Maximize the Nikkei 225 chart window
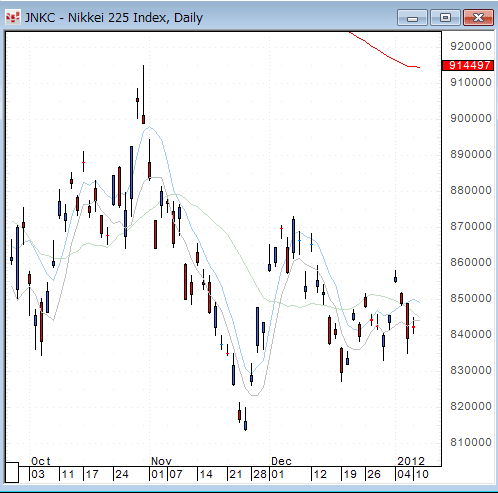 pyautogui.click(x=445, y=17)
